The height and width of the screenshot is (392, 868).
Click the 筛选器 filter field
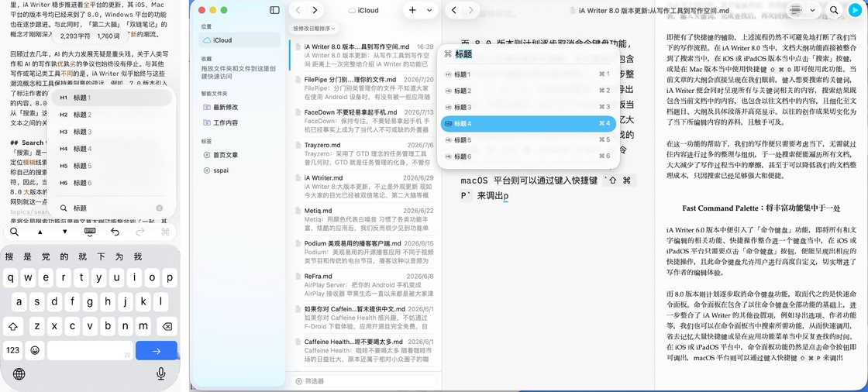tap(365, 381)
